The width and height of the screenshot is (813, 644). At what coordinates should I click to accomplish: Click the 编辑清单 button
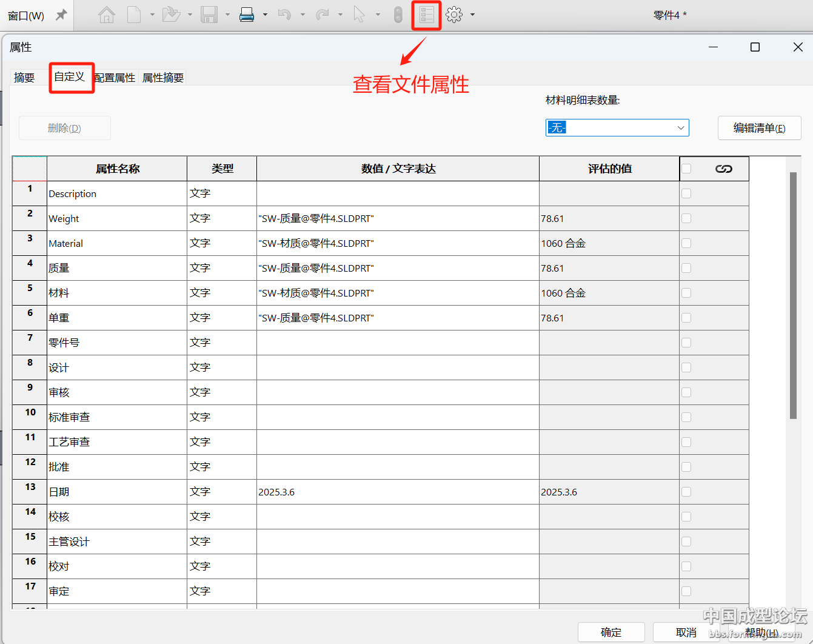[759, 128]
